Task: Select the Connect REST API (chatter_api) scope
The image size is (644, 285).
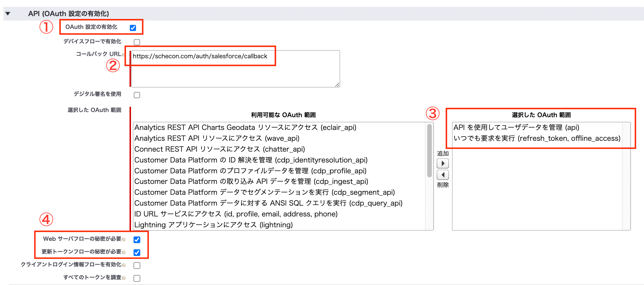Action: click(x=219, y=149)
